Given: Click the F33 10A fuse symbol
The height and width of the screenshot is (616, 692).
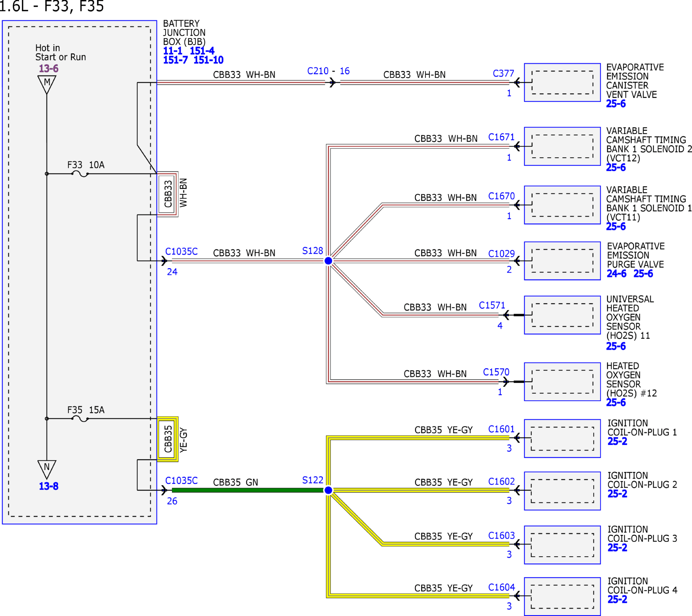Looking at the screenshot, I should 80,174.
